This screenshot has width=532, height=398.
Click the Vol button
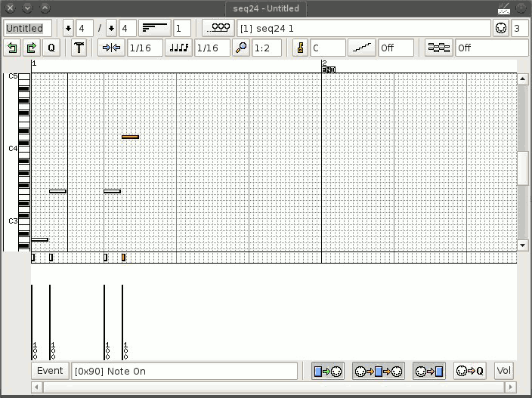(x=503, y=371)
